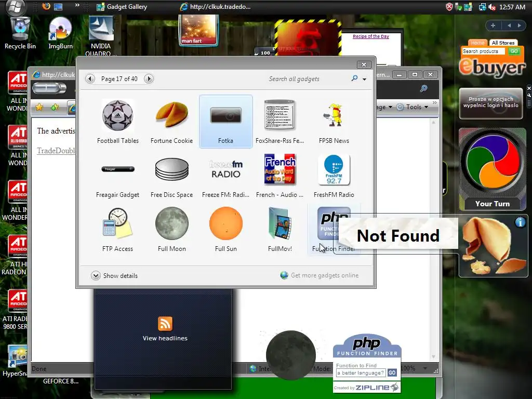Open the IE zoom level dropdown arrow
The height and width of the screenshot is (399, 532).
[425, 368]
